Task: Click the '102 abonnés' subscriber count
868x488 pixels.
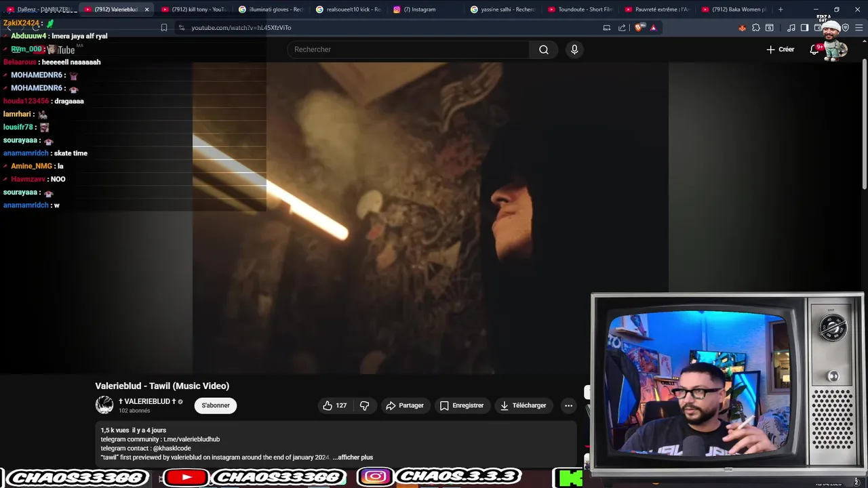Action: (x=134, y=411)
